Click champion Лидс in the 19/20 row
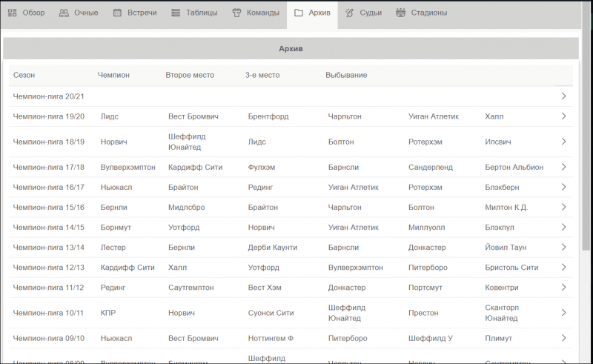 pos(109,116)
